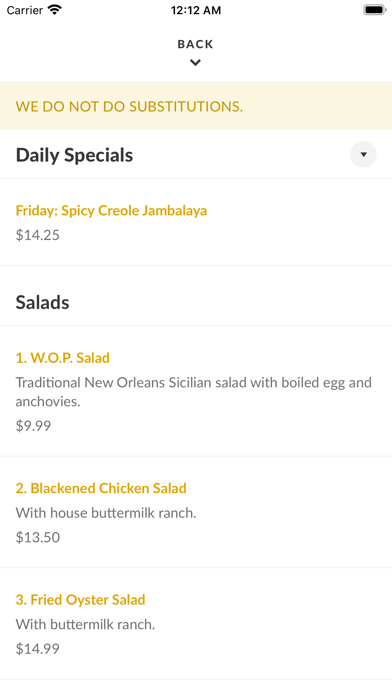Select Friday: Spicy Creole Jambalaya
This screenshot has width=392, height=696.
(111, 210)
